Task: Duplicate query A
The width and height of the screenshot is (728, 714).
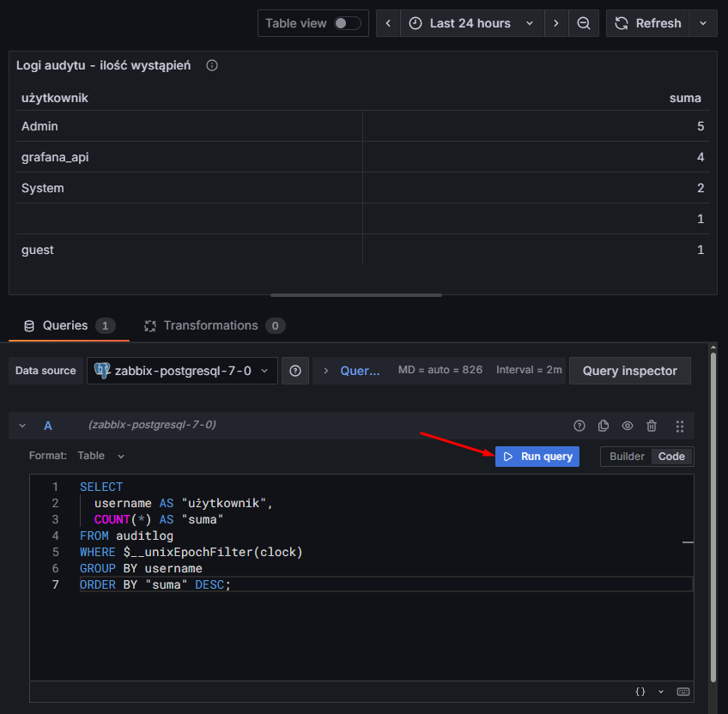Action: [604, 426]
